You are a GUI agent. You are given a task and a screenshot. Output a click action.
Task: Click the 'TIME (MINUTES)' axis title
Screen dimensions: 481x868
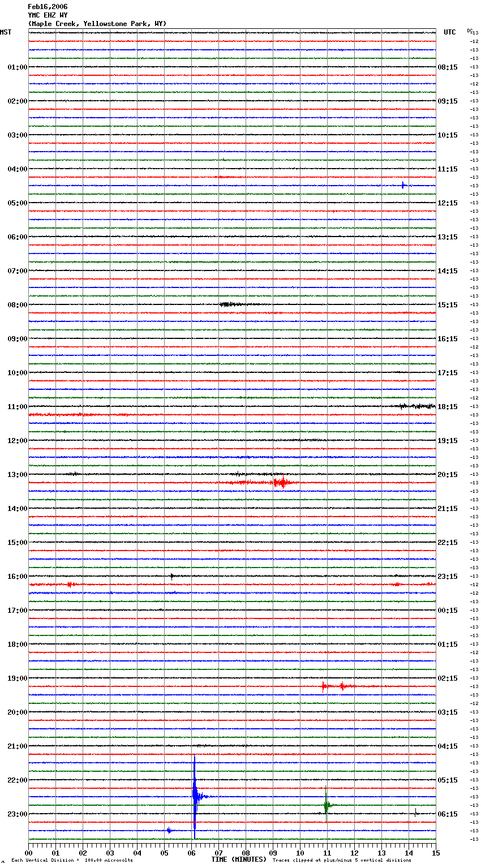pos(239,860)
